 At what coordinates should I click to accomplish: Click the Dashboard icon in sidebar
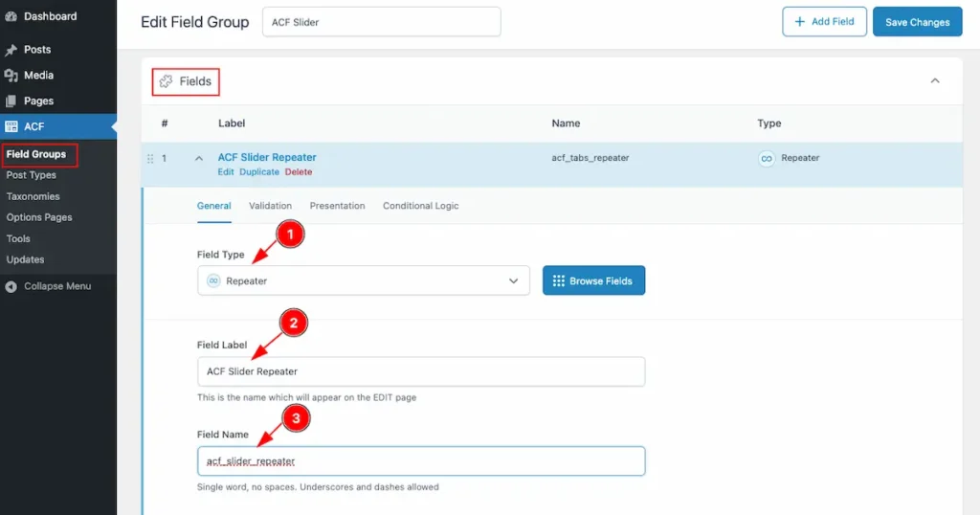coord(11,17)
